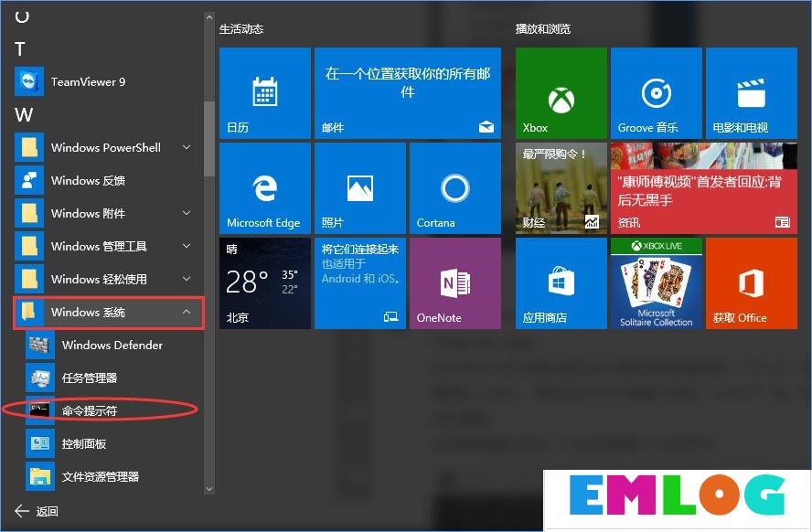Select the 控制面板 label
This screenshot has height=532, width=812.
point(84,444)
